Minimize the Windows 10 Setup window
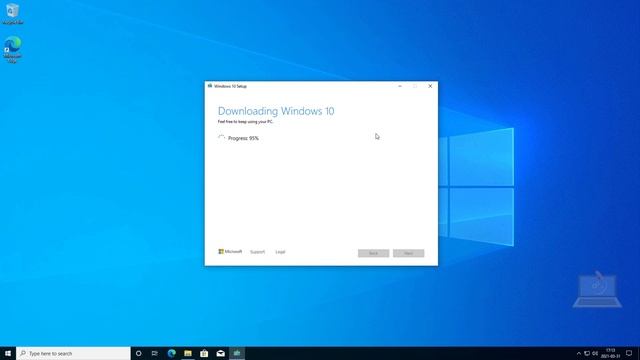 point(400,86)
